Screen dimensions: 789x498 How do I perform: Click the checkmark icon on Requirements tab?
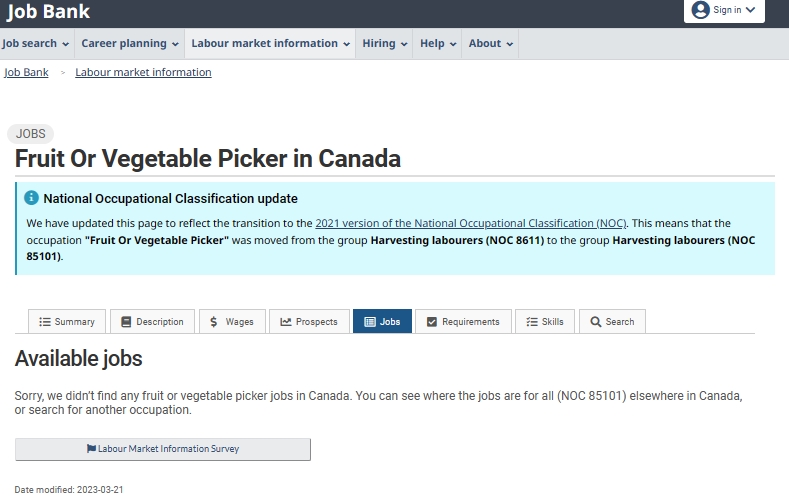click(432, 322)
